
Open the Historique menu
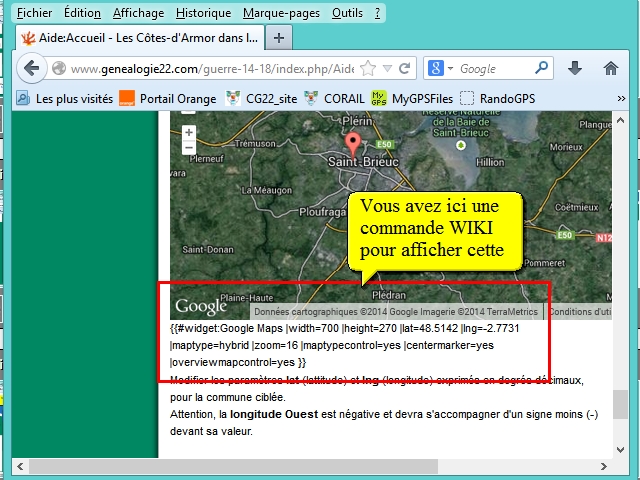pyautogui.click(x=203, y=13)
